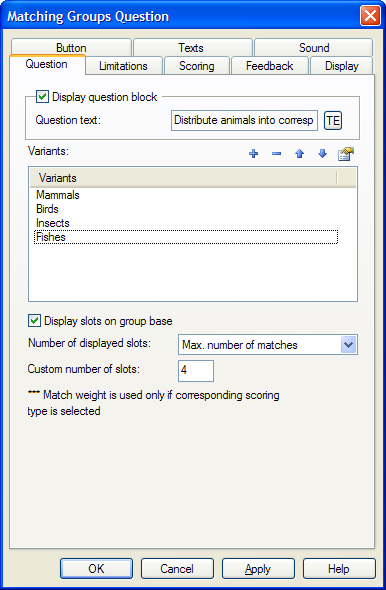
Task: Click the Apply button
Action: coord(258,569)
